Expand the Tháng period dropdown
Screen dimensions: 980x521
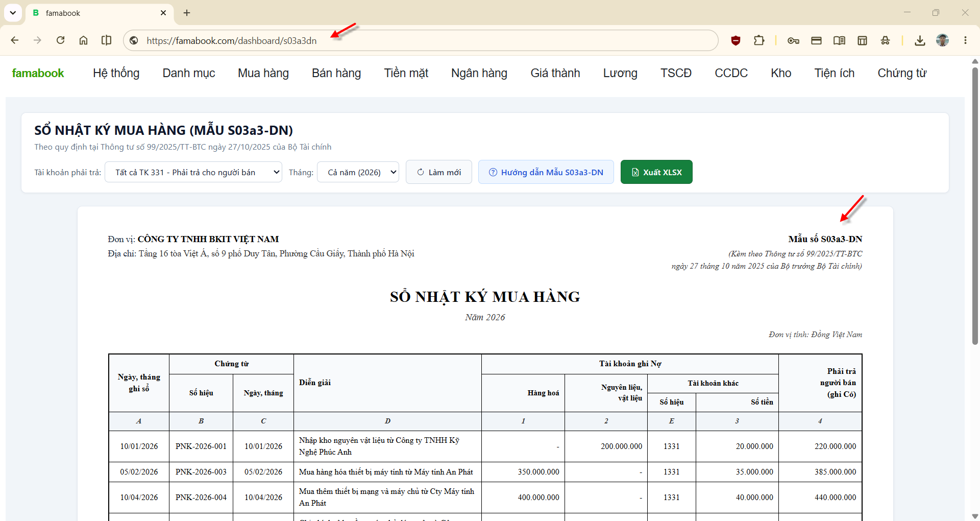[x=358, y=172]
